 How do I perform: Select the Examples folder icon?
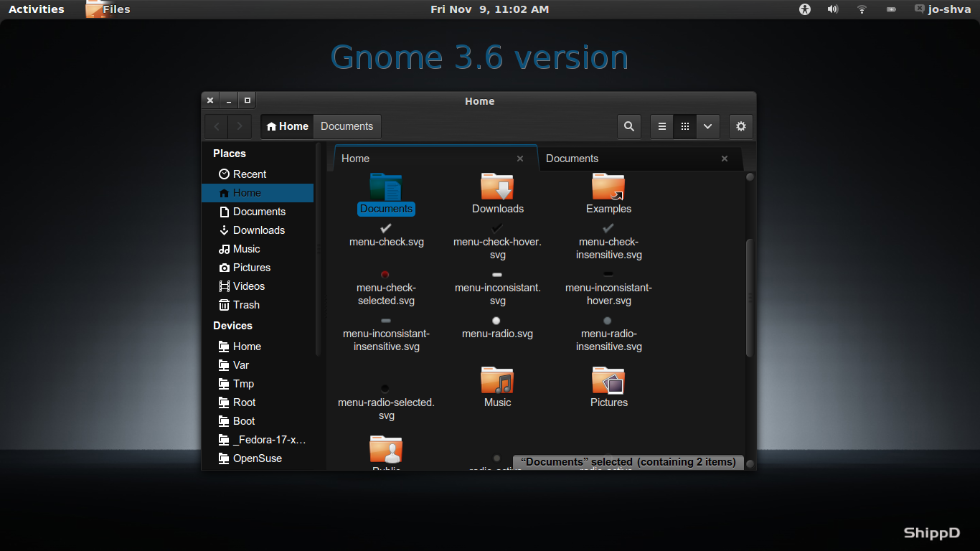(x=608, y=187)
